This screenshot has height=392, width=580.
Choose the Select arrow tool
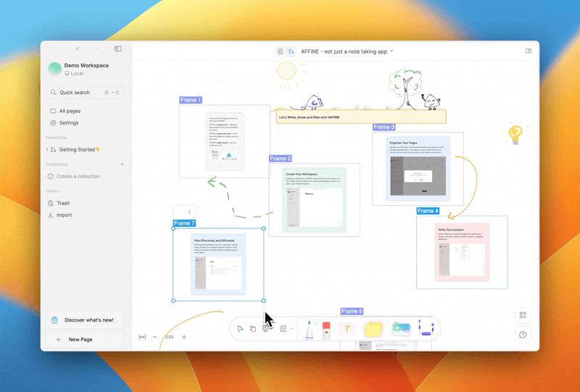tap(240, 329)
